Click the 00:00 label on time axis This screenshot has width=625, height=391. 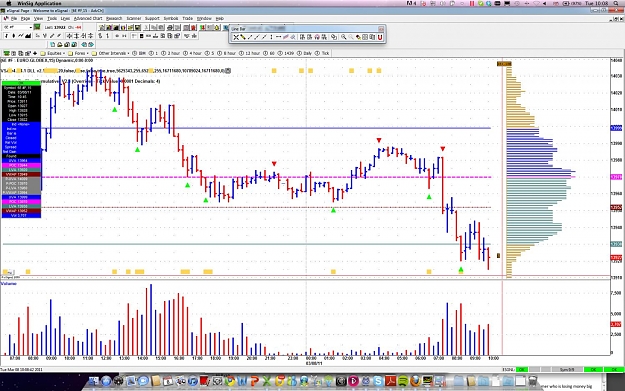tap(311, 358)
